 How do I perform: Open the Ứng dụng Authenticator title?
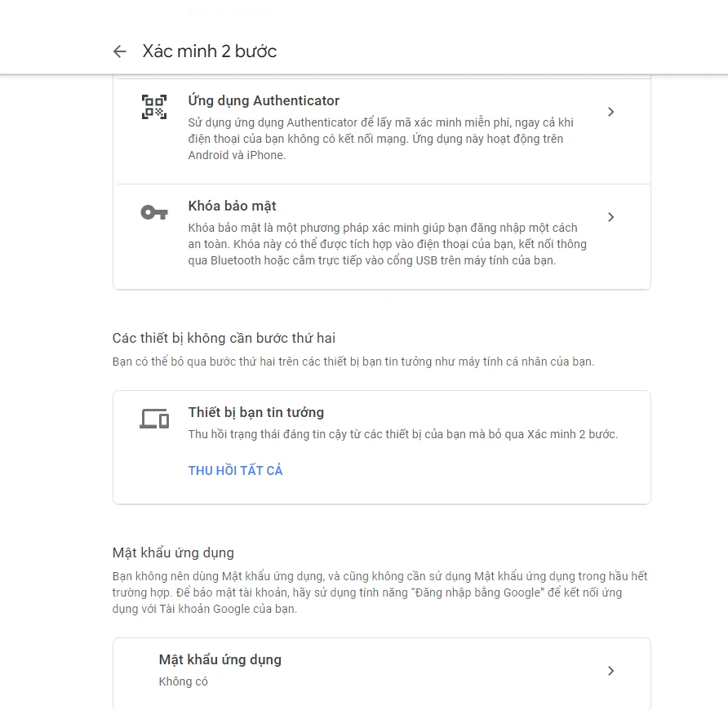coord(264,100)
